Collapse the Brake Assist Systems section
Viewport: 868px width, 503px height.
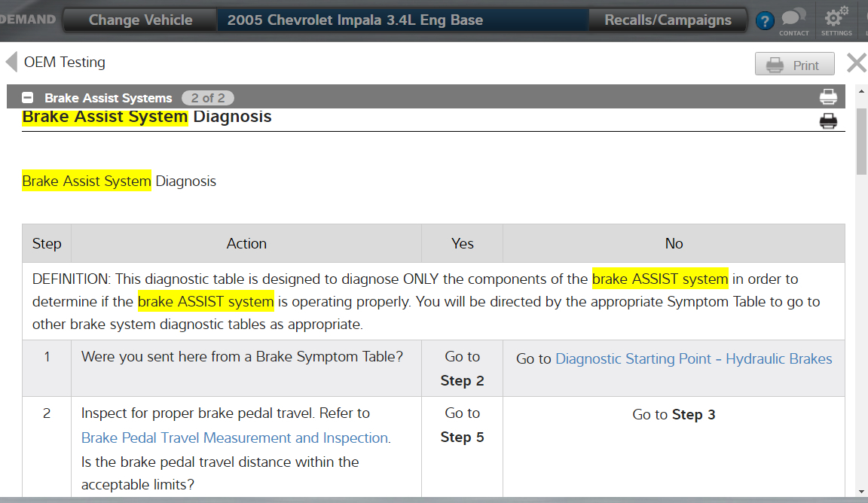28,98
